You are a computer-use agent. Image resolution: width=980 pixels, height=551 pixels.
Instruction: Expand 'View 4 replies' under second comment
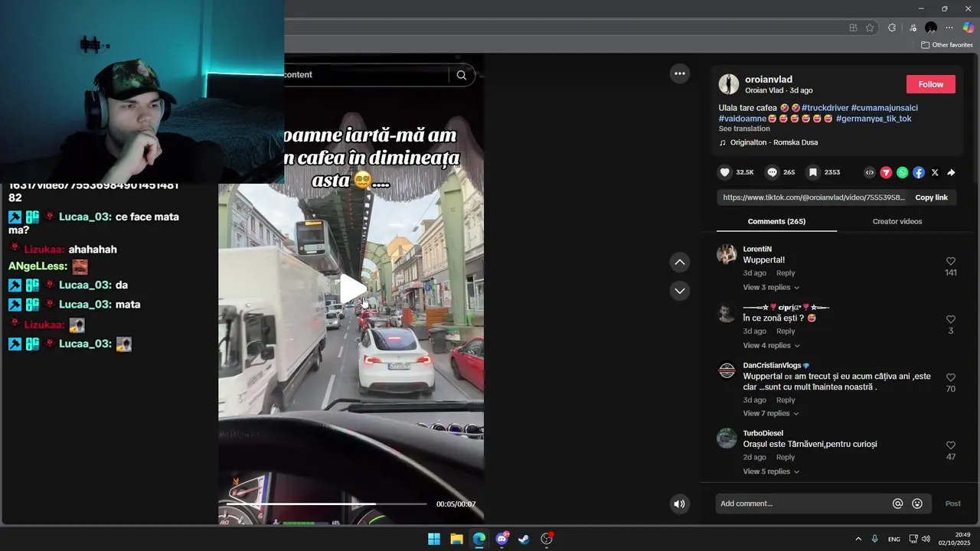coord(771,346)
